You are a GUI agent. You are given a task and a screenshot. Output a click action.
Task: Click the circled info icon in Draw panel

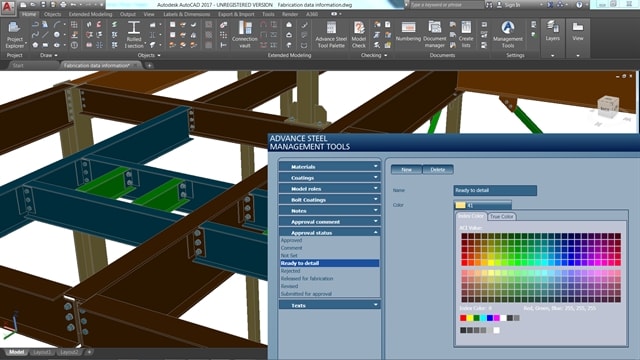[x=74, y=45]
